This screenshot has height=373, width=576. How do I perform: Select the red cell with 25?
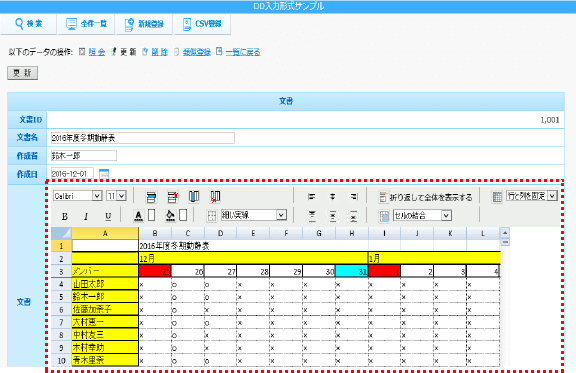155,272
